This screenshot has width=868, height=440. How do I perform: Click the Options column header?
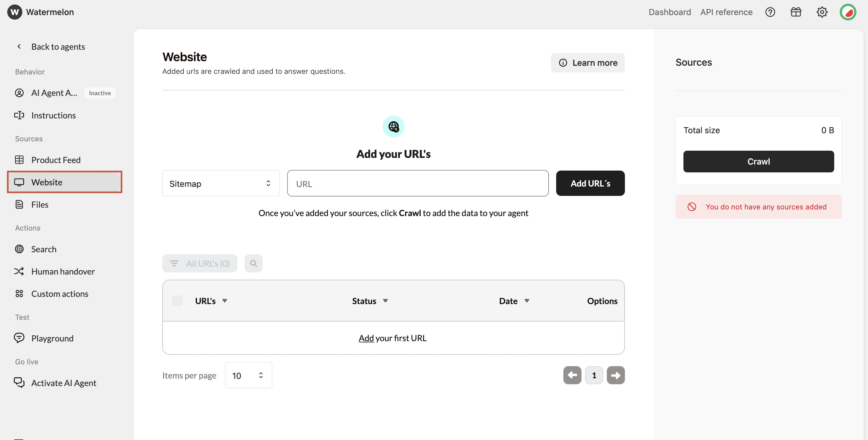point(602,301)
